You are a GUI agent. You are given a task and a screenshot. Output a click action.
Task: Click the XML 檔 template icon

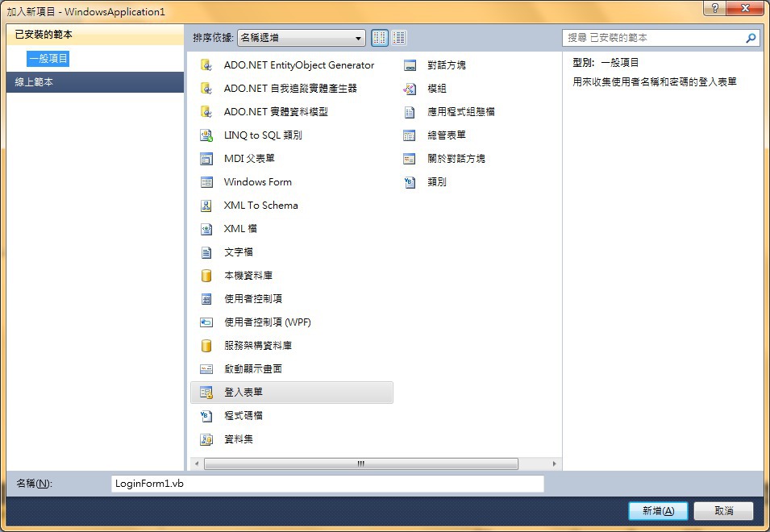click(206, 229)
